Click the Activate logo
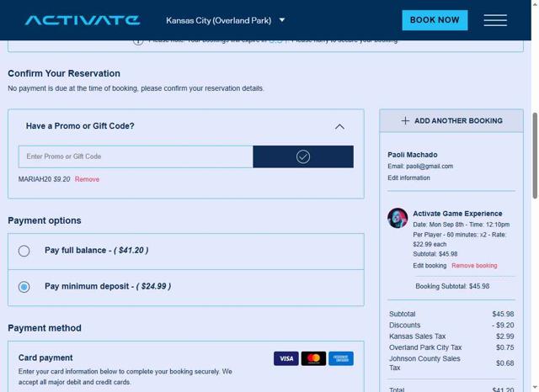 [x=83, y=20]
